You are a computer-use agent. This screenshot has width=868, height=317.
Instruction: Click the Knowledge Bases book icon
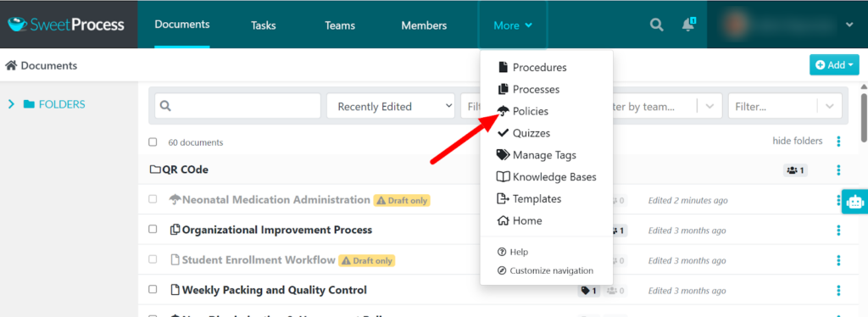click(x=504, y=177)
